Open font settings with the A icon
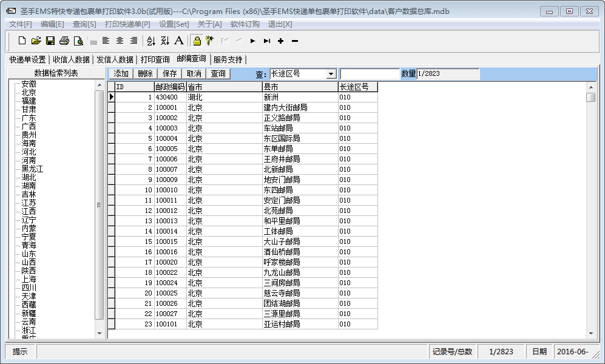 click(179, 41)
